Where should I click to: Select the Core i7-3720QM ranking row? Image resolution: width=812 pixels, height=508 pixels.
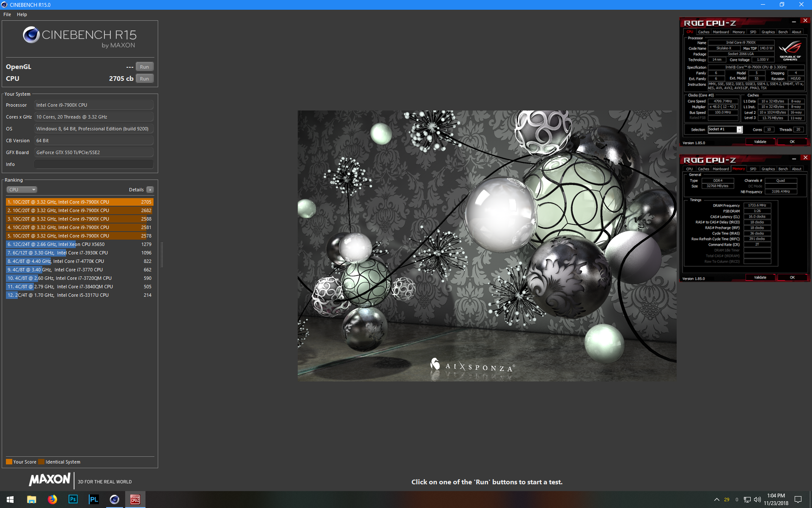point(80,278)
